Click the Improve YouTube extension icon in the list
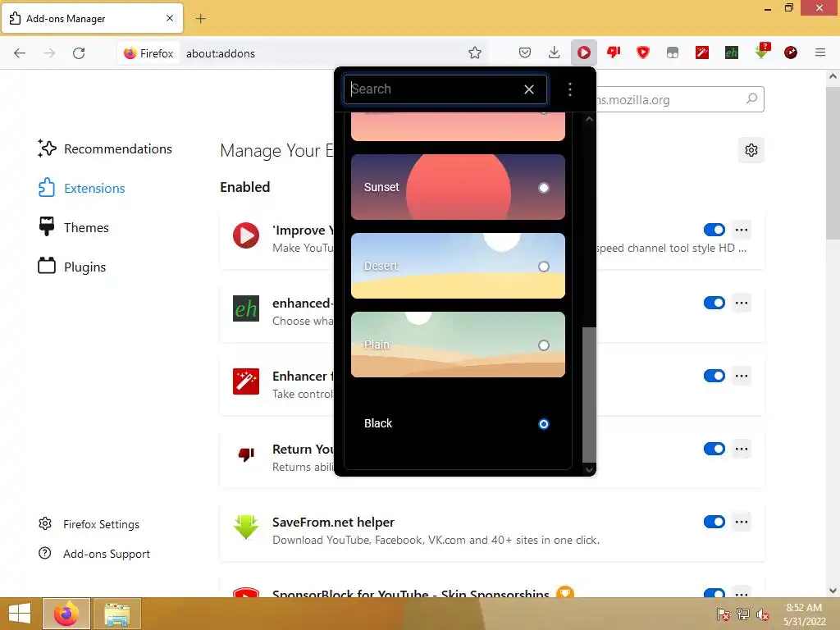The width and height of the screenshot is (840, 630). coord(246,235)
